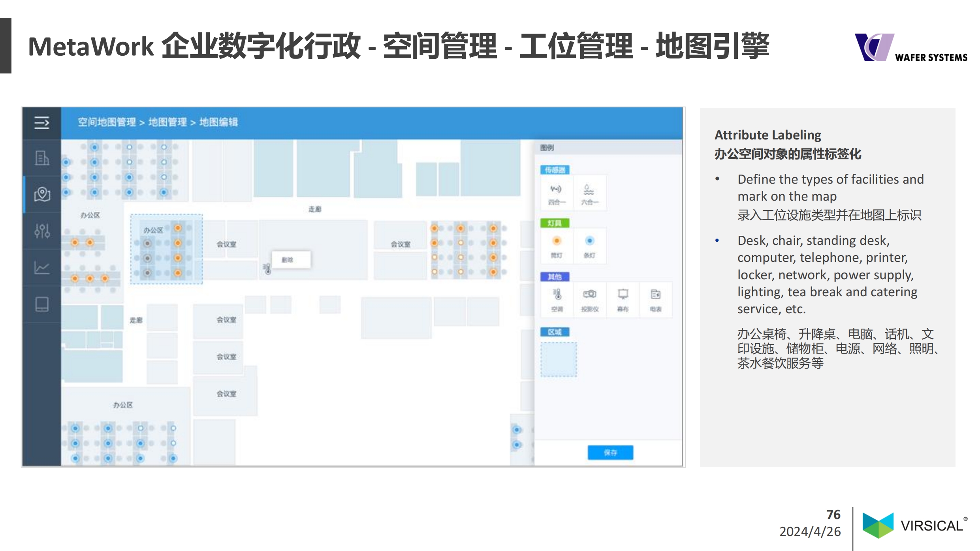Select the dashed-outline 办公区 region on map
Viewport: 980px width, 551px height.
[166, 249]
